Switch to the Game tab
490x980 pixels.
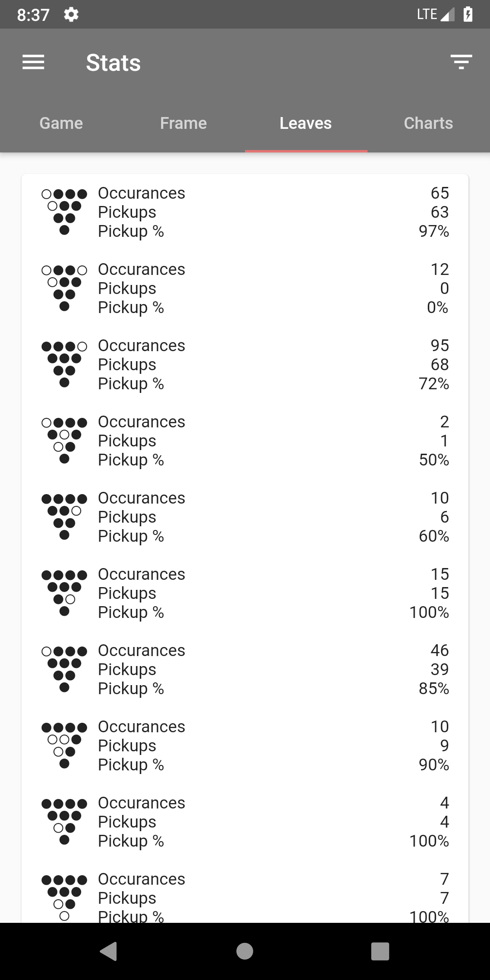(x=61, y=123)
